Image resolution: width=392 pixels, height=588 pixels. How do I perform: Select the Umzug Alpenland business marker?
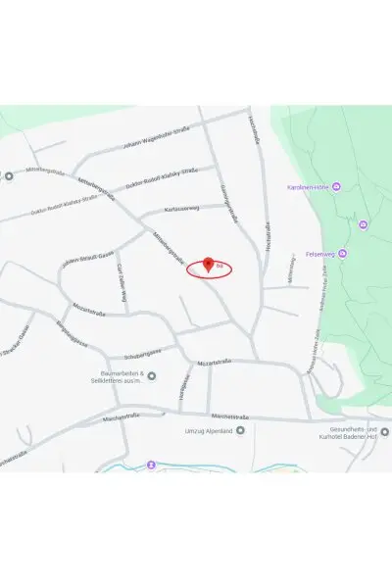tap(240, 430)
